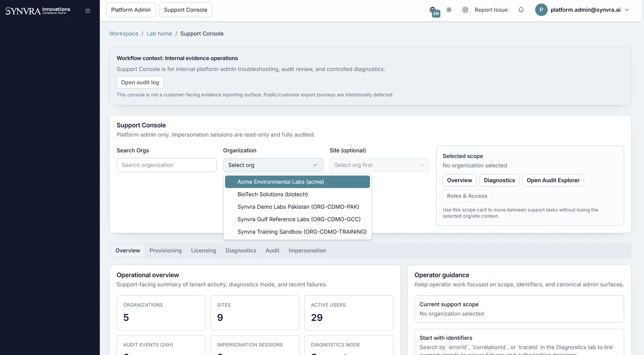The image size is (644, 355).
Task: Click Report Issue link text
Action: coord(491,10)
